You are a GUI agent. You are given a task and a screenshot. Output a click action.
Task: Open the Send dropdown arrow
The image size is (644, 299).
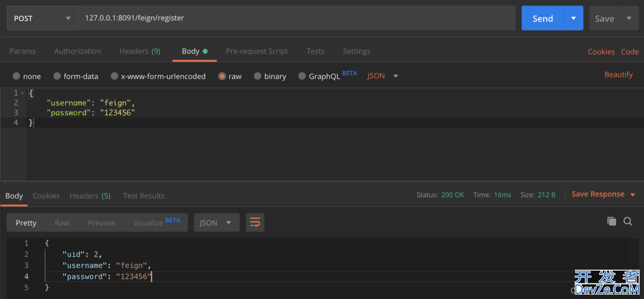tap(574, 18)
